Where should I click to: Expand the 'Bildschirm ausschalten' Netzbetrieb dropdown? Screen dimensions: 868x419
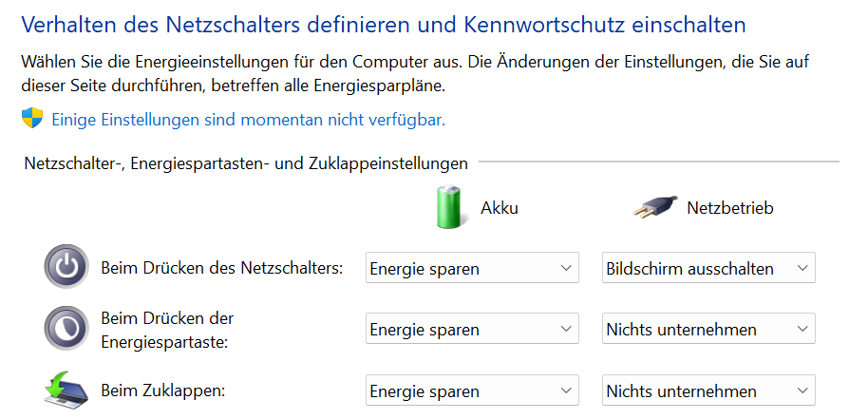708,269
